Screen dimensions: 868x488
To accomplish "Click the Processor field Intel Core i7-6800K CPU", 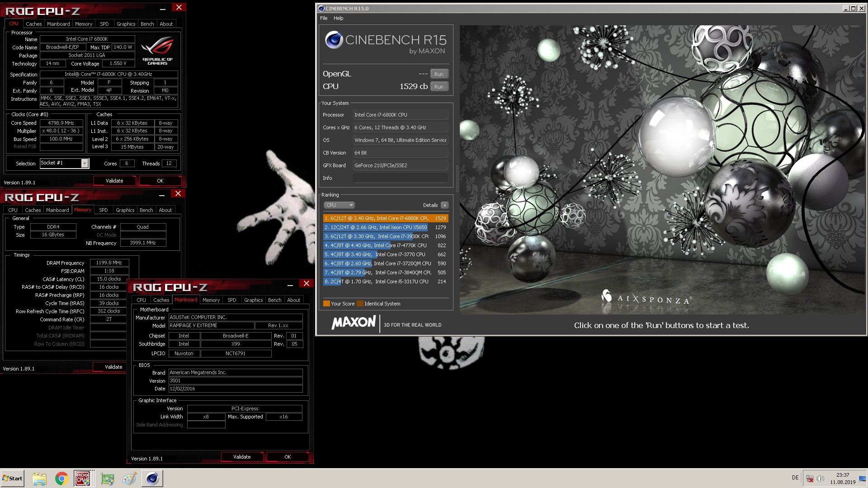I will point(400,115).
